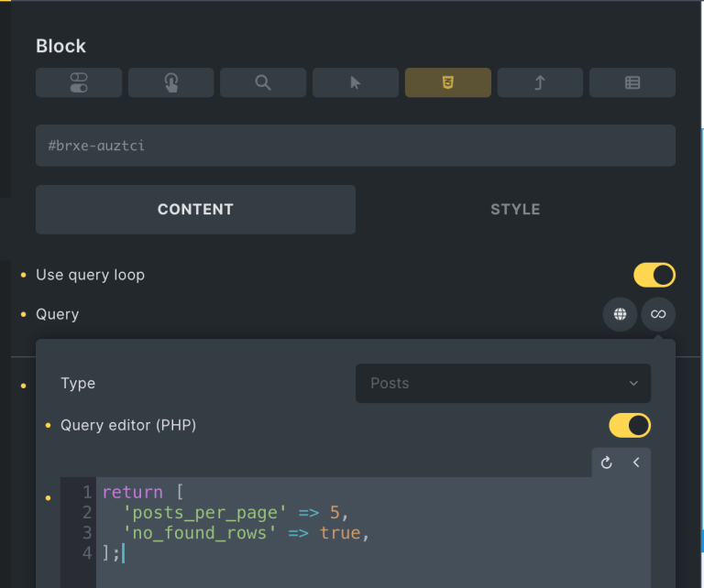Click the globe icon next to Query
This screenshot has height=588, width=704.
click(620, 314)
